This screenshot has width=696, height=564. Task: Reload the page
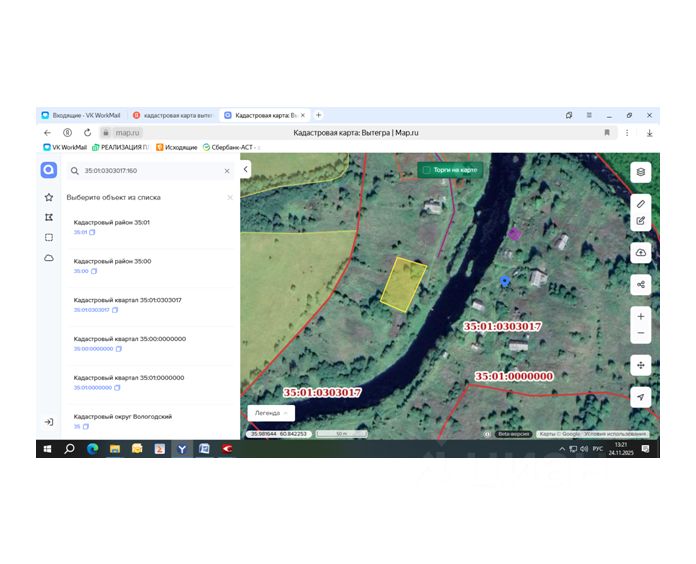[x=87, y=133]
